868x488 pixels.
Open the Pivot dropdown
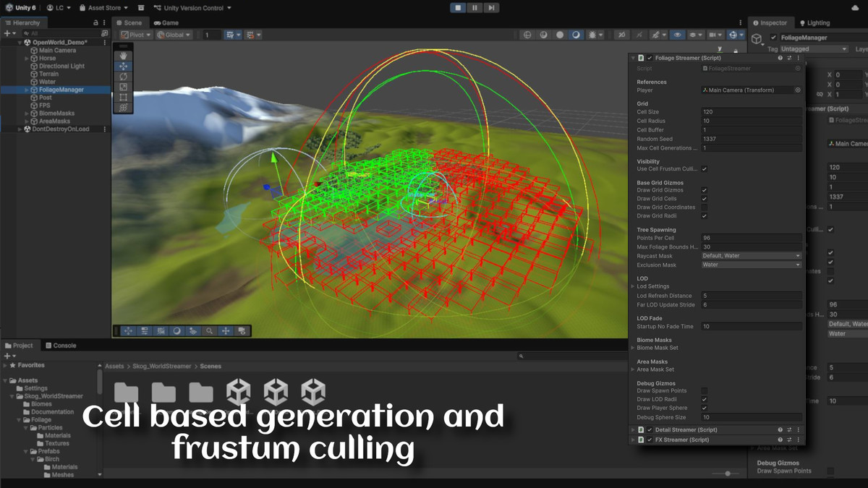point(136,35)
